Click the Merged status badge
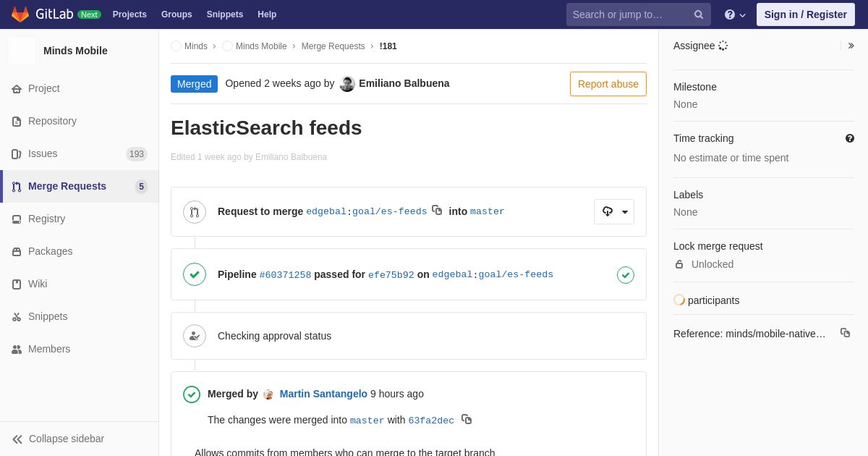The width and height of the screenshot is (868, 456). tap(194, 84)
